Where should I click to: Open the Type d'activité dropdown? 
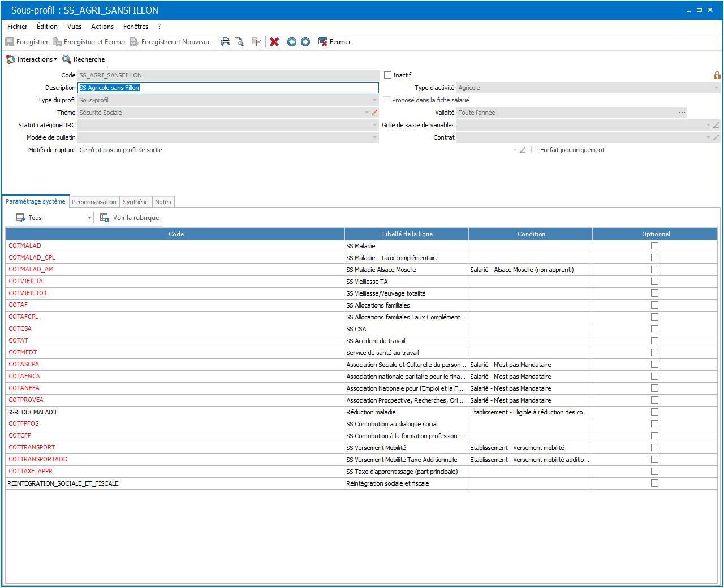[x=716, y=88]
